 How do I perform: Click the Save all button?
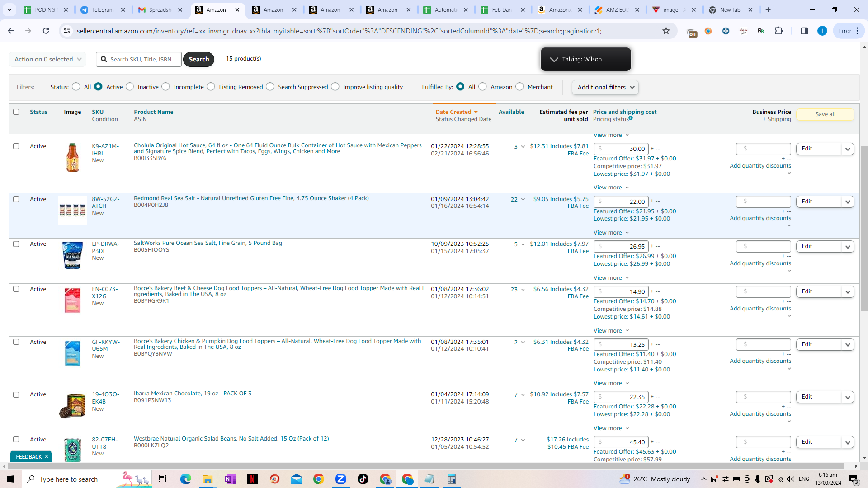[x=825, y=114]
